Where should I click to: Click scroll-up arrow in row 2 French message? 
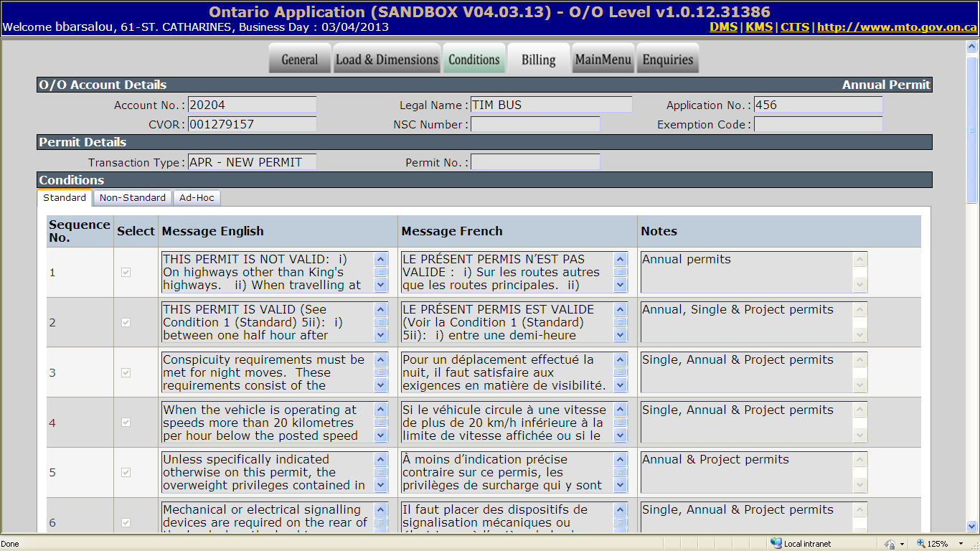[x=620, y=309]
